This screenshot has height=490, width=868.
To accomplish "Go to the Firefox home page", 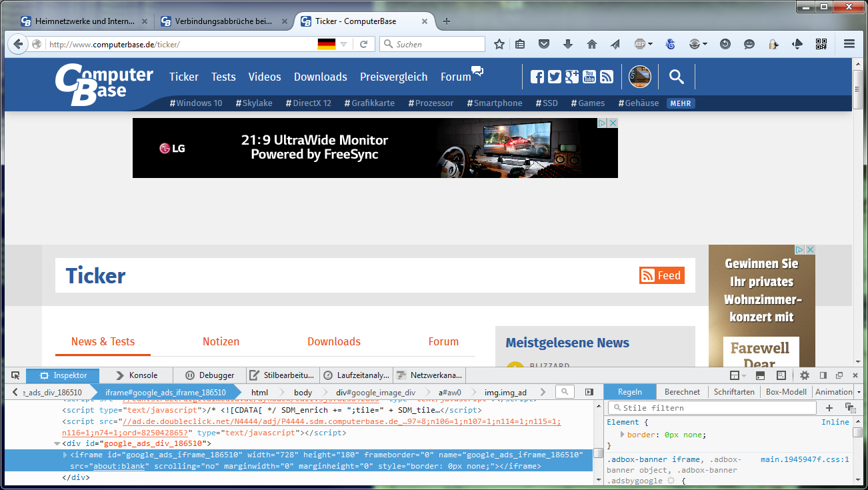I will [591, 44].
